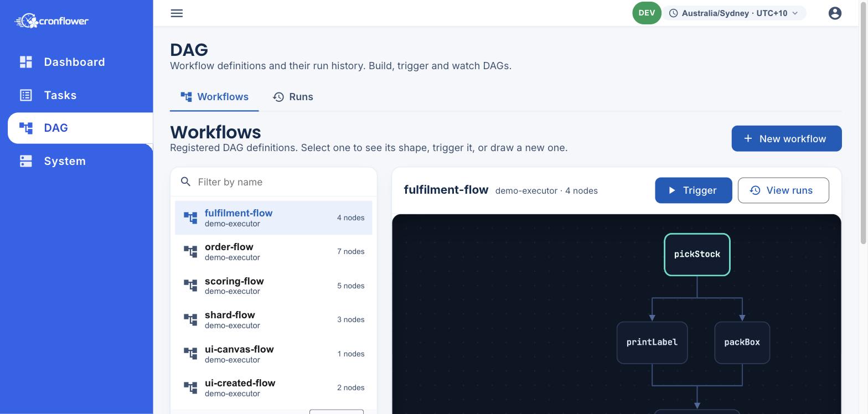Click 'demo-executor · 4 nodes' header text
Viewport: 868px width, 414px height.
coord(546,191)
